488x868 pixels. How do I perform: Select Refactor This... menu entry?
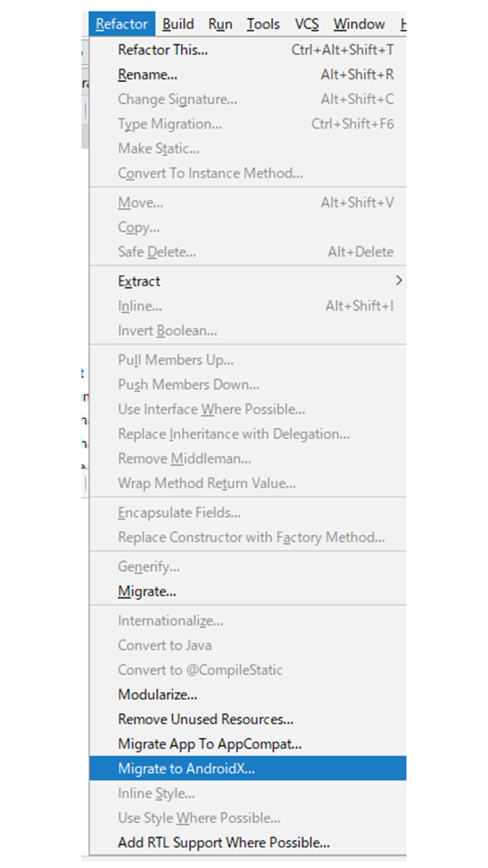click(x=248, y=50)
